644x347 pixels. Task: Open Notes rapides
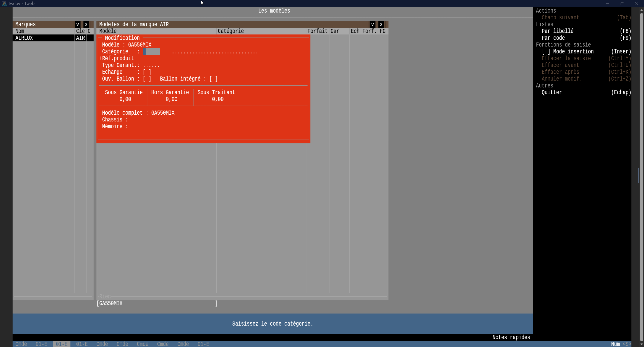tap(511, 337)
